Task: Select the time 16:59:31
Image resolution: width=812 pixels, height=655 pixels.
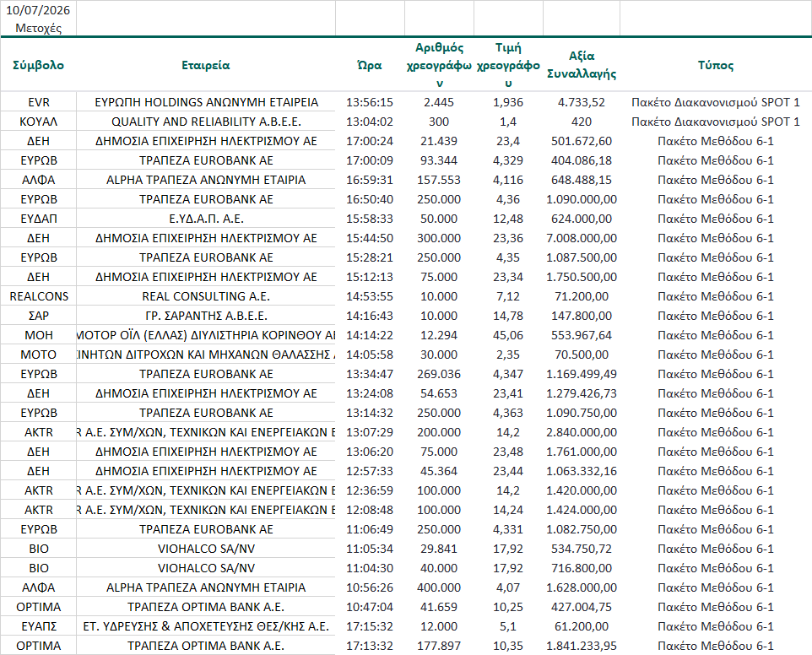Action: coord(370,180)
